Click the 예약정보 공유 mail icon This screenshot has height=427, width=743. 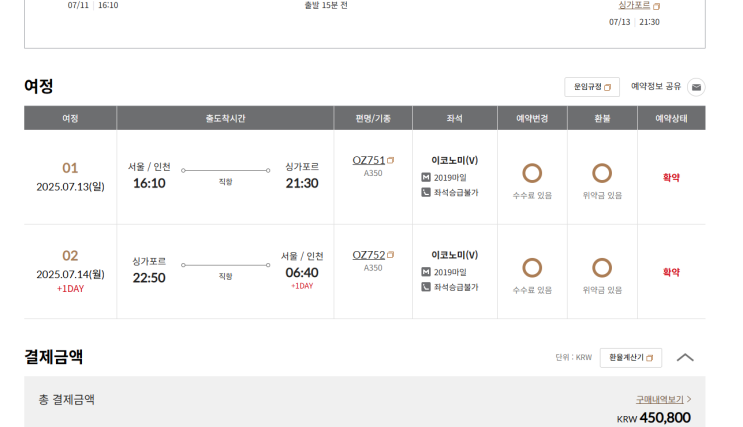696,87
